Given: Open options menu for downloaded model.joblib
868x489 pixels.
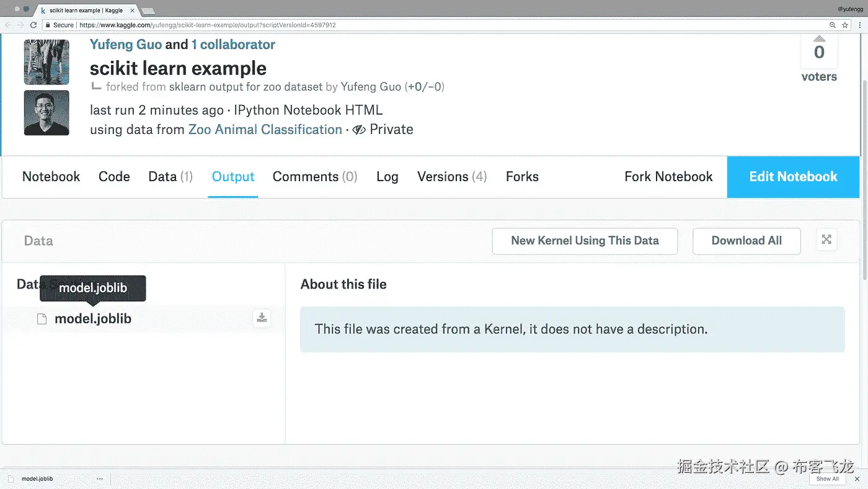Looking at the screenshot, I should click(x=100, y=479).
